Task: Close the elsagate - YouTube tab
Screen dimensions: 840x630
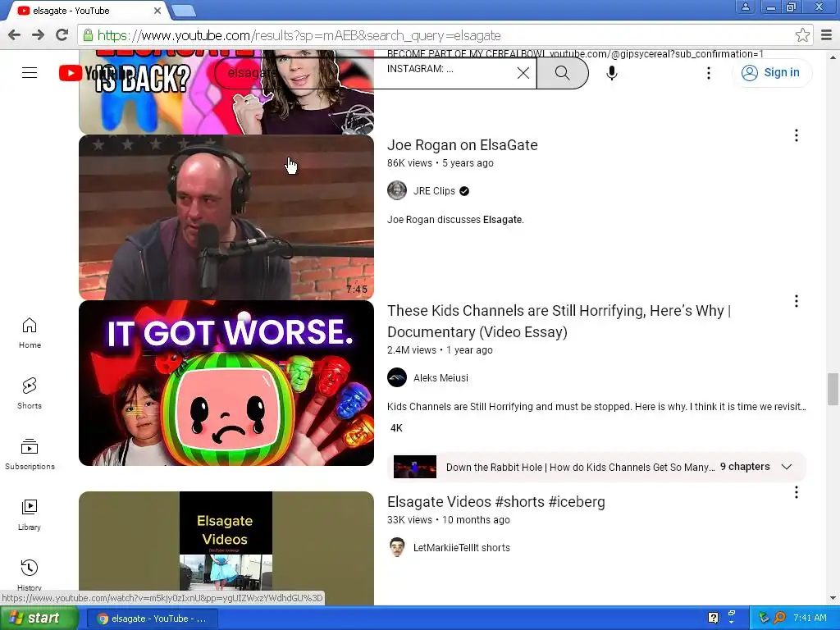Action: pos(157,11)
